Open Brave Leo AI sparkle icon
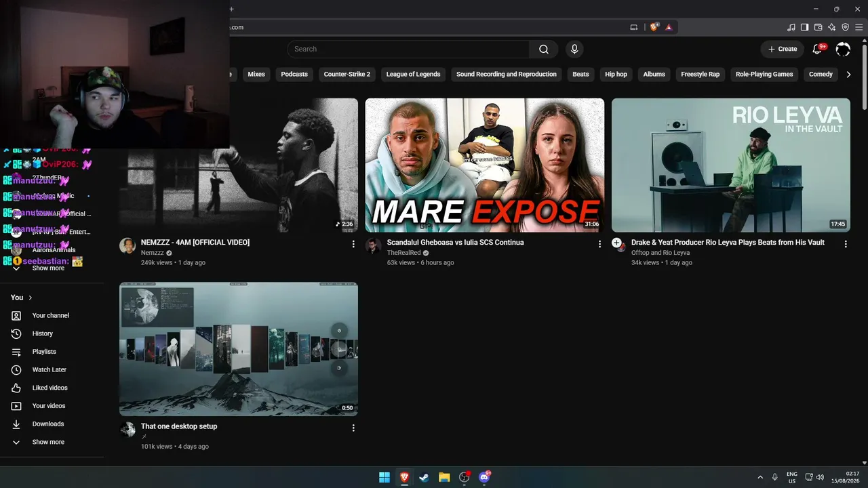This screenshot has width=868, height=488. [x=832, y=27]
